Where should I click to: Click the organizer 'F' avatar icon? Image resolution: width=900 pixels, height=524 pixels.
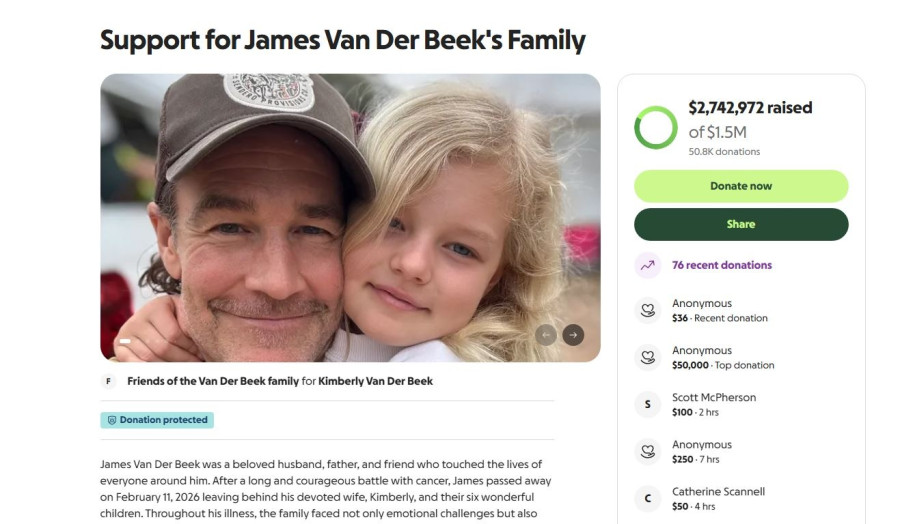[109, 381]
